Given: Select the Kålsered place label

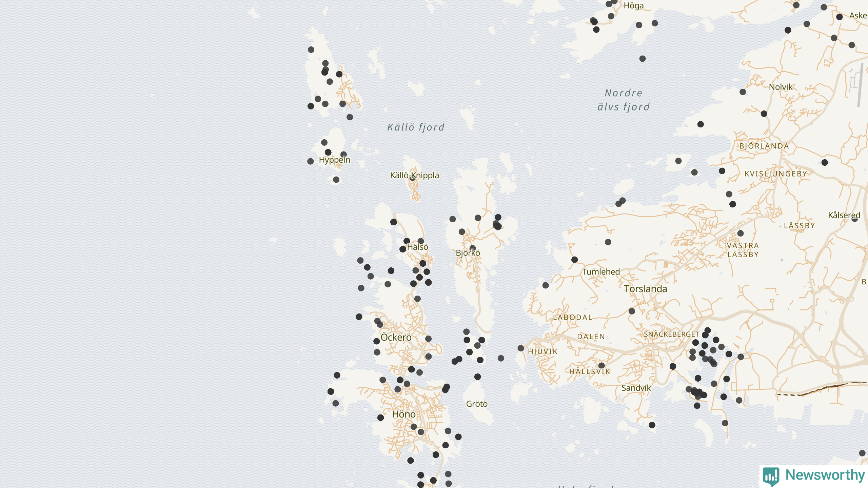Looking at the screenshot, I should (x=844, y=215).
